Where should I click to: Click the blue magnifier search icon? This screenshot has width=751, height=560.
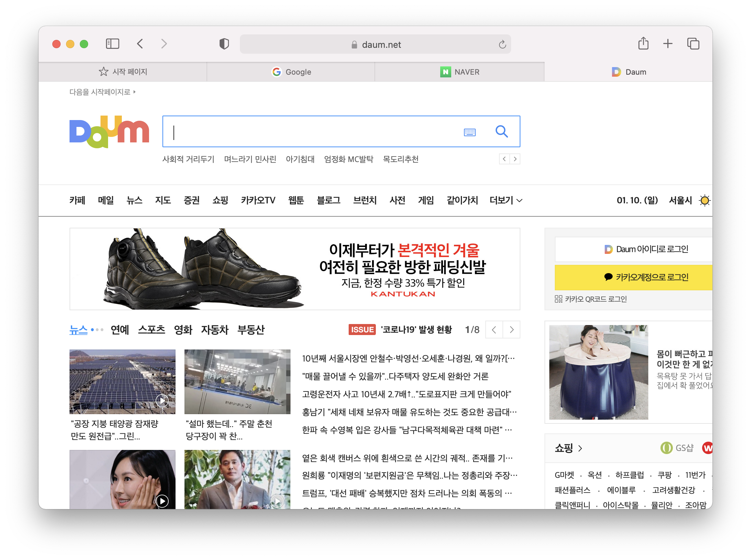point(501,131)
